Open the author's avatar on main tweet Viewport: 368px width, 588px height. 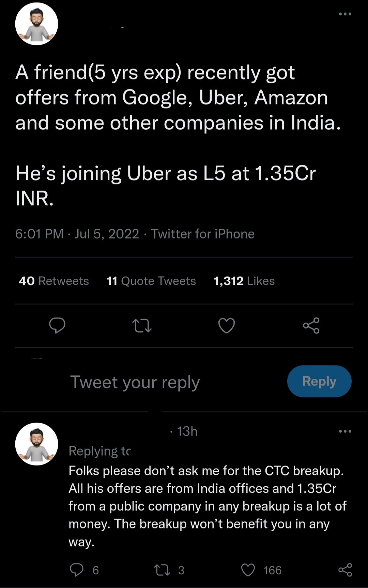coord(36,24)
